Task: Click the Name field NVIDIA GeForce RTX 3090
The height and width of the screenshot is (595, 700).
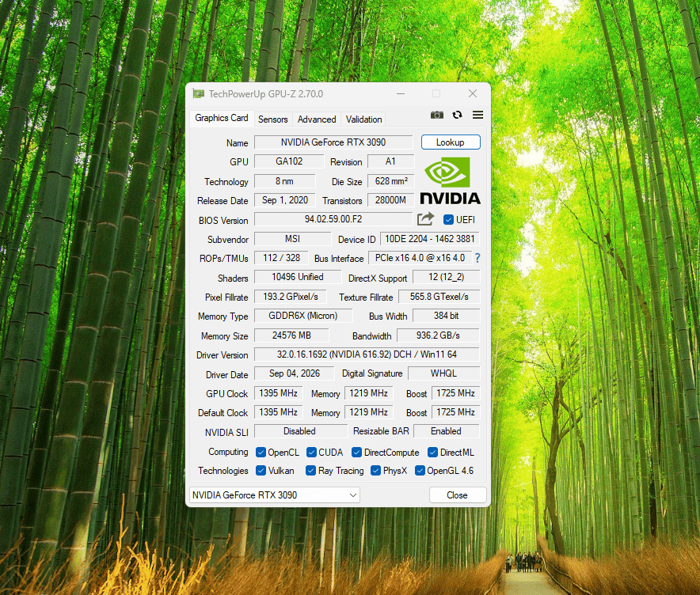Action: (333, 142)
